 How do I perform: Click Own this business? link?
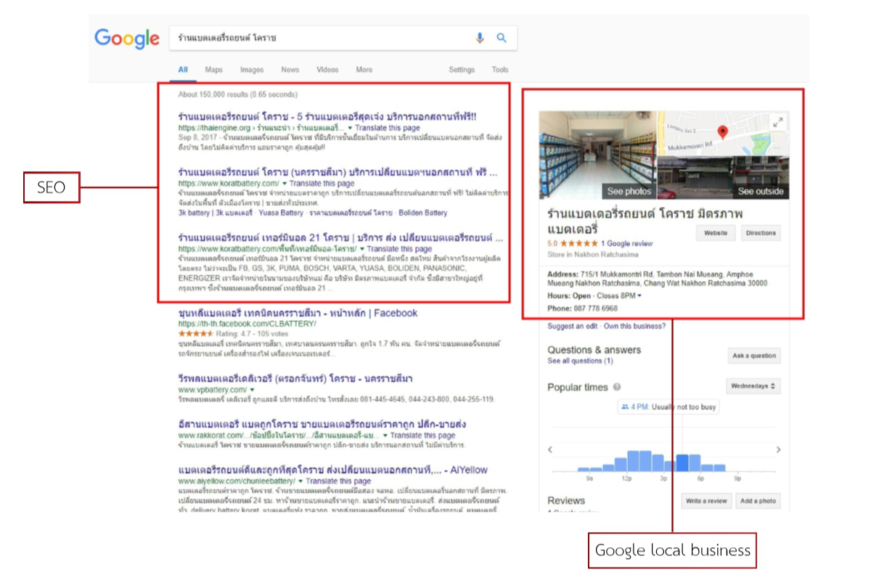(634, 327)
